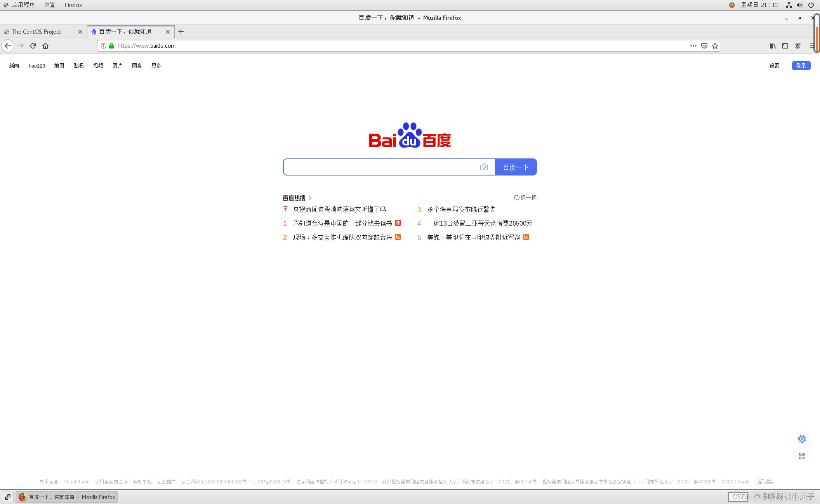Open hot search 一家13口滞留三亚每天食宿费26500元
This screenshot has width=820, height=504.
[480, 223]
